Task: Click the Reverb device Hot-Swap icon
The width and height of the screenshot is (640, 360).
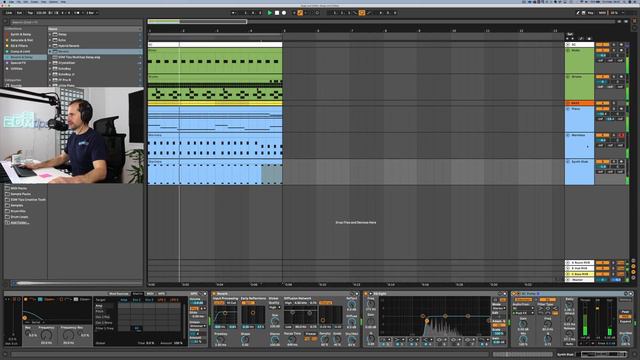Action: tap(352, 294)
